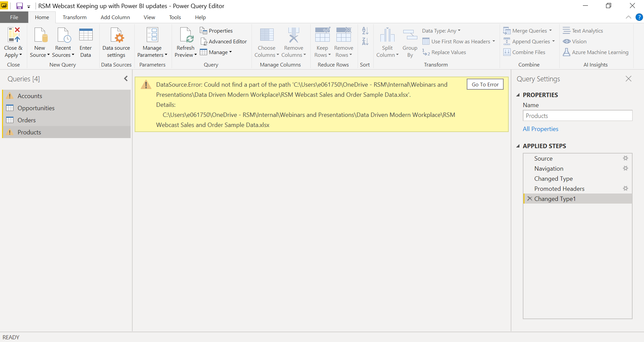Switch to the Transform tab
The width and height of the screenshot is (644, 342).
[75, 17]
